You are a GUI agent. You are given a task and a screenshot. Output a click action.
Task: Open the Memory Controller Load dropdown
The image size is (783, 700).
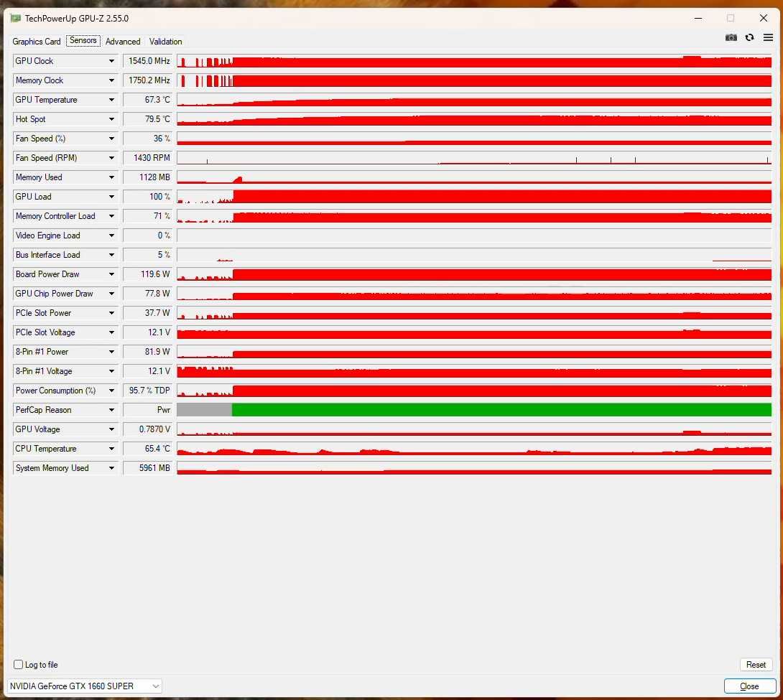point(111,216)
